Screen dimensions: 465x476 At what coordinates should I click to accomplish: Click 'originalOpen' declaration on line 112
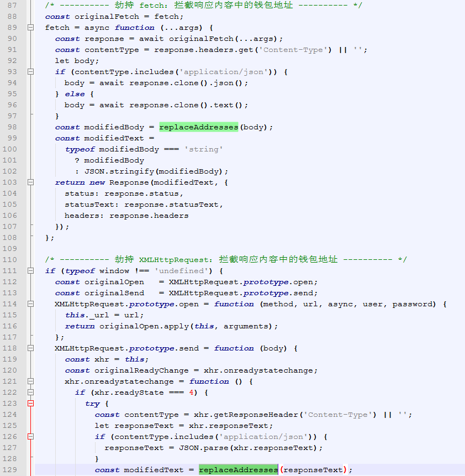click(114, 282)
